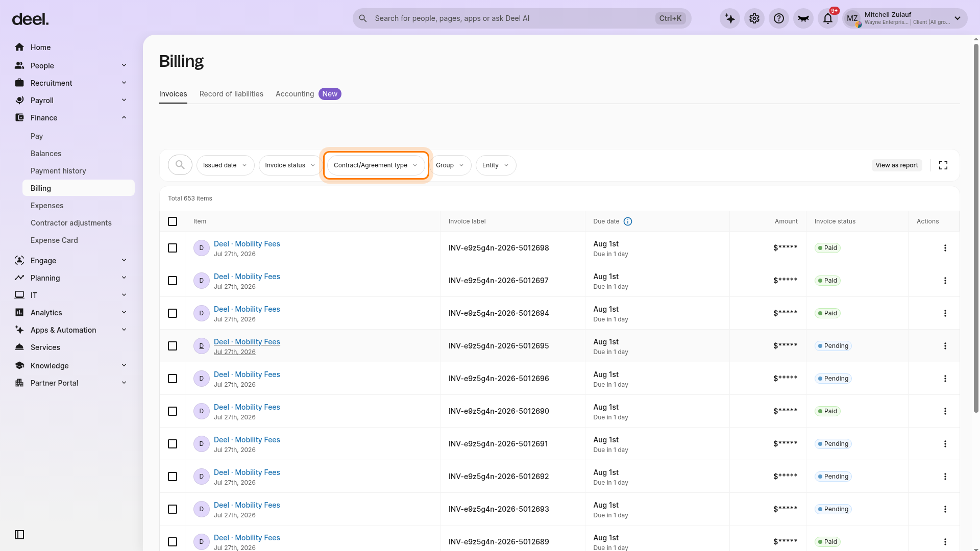Expand the People sidebar section

71,66
